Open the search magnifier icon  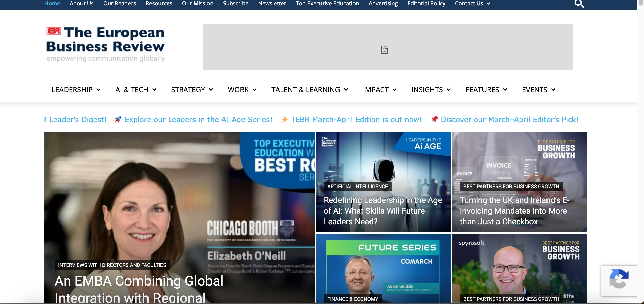tap(579, 4)
